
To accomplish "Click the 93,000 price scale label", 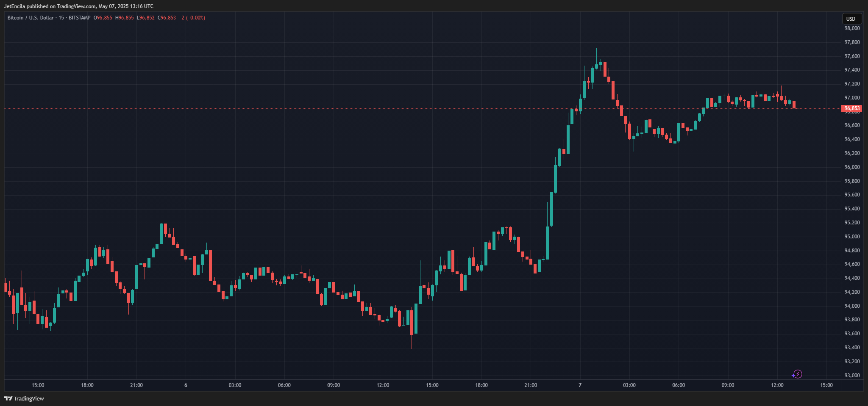I will coord(852,376).
